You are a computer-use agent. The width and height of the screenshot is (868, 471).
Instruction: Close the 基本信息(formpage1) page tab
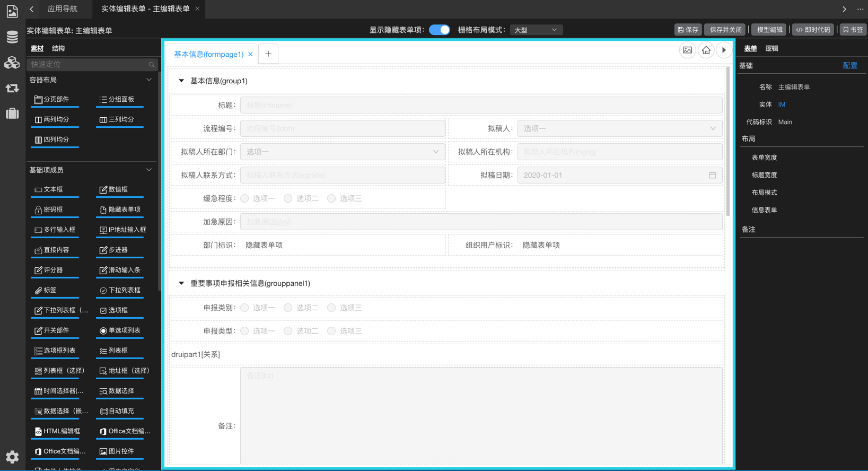click(x=250, y=54)
